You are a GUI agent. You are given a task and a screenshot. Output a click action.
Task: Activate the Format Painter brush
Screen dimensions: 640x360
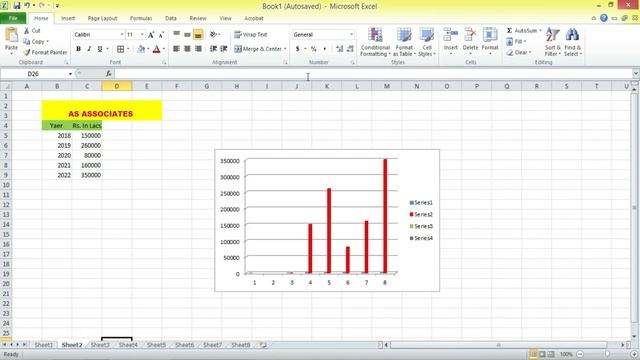coord(27,52)
